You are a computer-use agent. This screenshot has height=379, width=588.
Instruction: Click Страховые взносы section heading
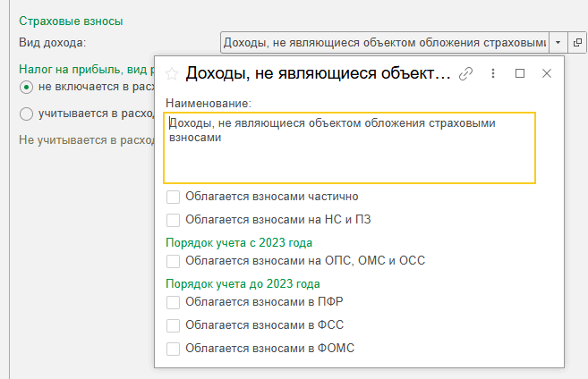(x=71, y=21)
